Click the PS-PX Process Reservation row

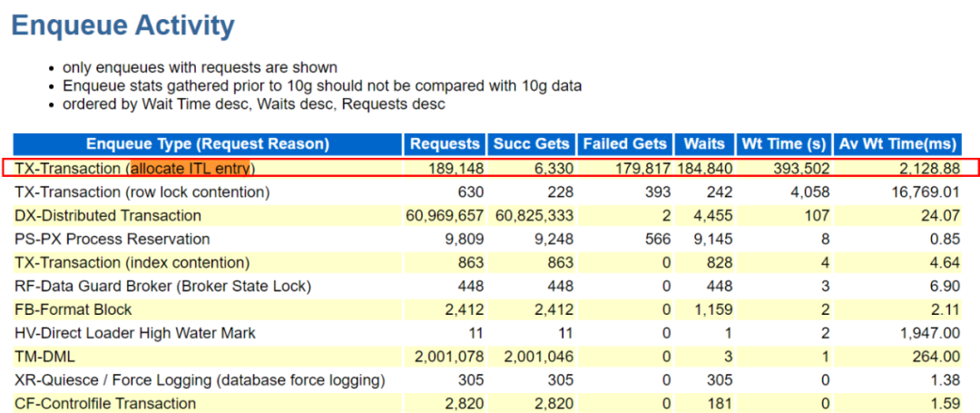click(x=487, y=240)
